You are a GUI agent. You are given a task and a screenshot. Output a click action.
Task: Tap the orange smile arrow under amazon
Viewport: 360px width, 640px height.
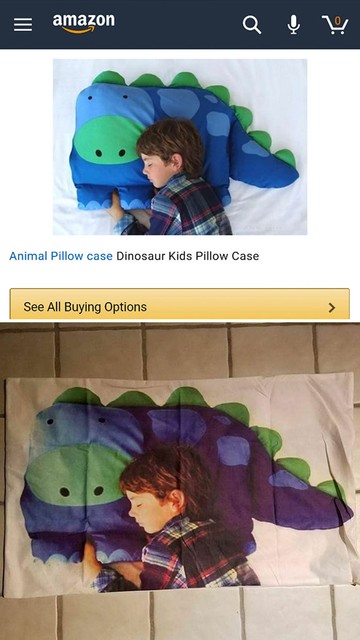[80, 30]
